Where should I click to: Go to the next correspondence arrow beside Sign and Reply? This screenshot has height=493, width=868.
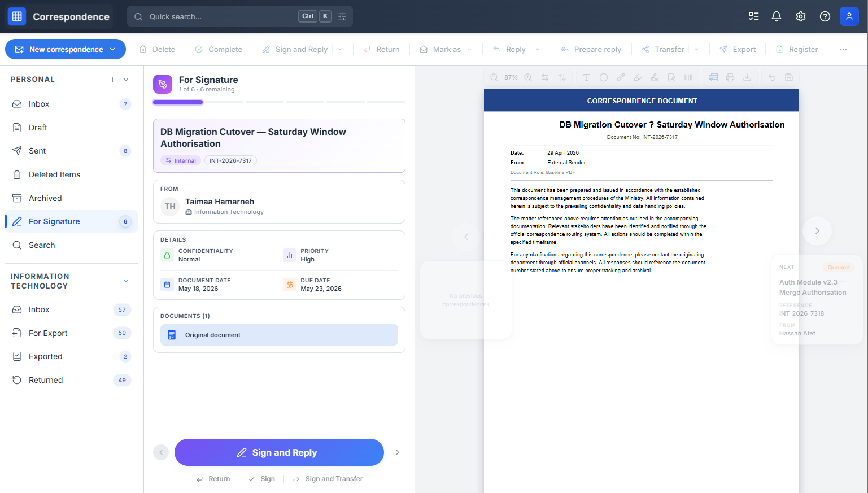pyautogui.click(x=398, y=452)
